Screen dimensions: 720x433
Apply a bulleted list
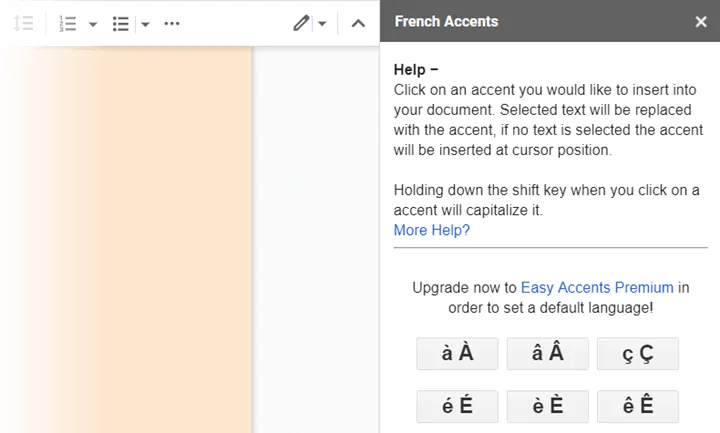pos(120,24)
